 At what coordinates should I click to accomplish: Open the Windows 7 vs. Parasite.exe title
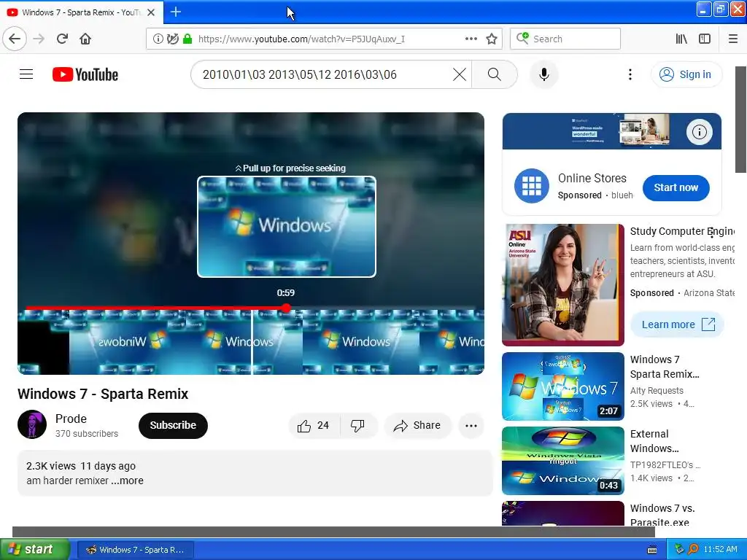tap(662, 516)
